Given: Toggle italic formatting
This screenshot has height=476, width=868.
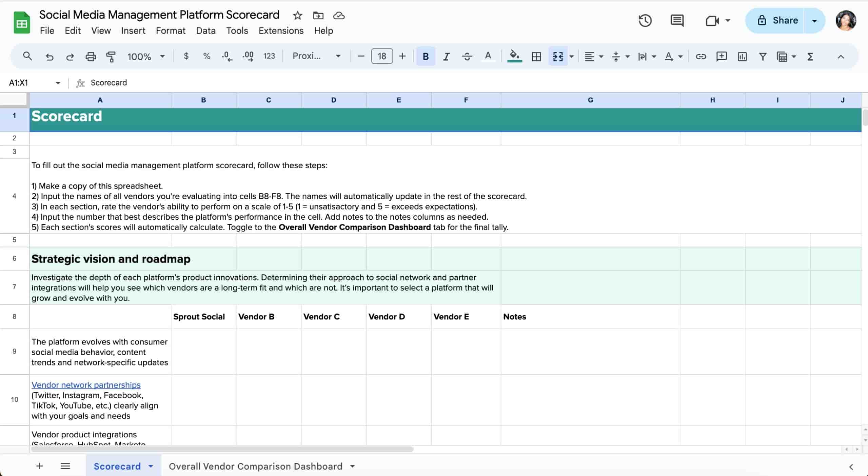Looking at the screenshot, I should [446, 56].
